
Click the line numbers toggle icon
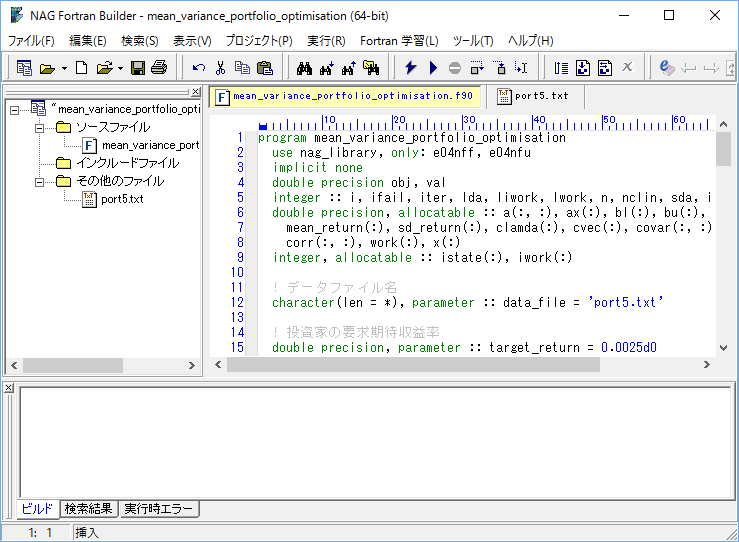[x=561, y=68]
